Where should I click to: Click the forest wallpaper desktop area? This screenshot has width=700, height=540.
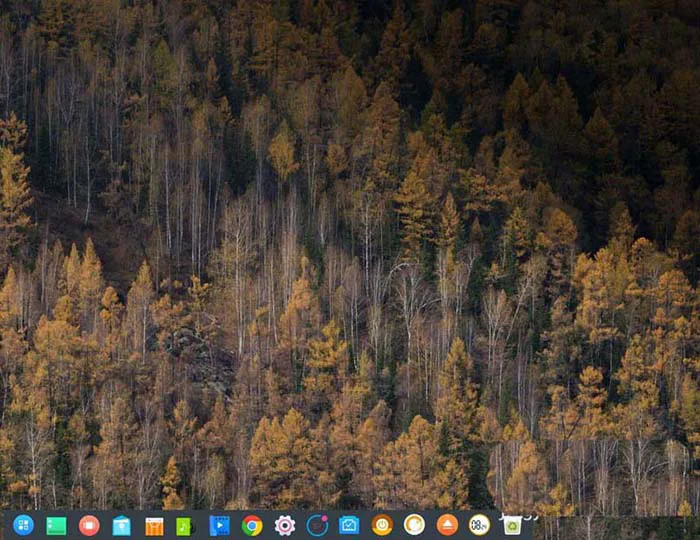tap(350, 254)
